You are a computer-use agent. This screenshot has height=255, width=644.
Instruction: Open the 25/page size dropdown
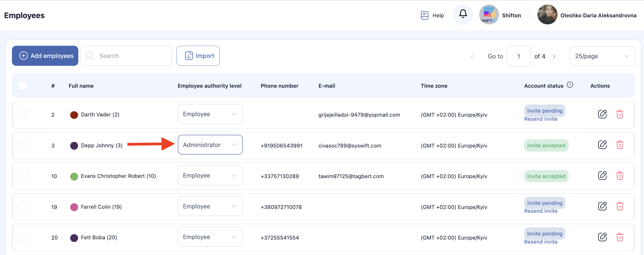(x=602, y=56)
